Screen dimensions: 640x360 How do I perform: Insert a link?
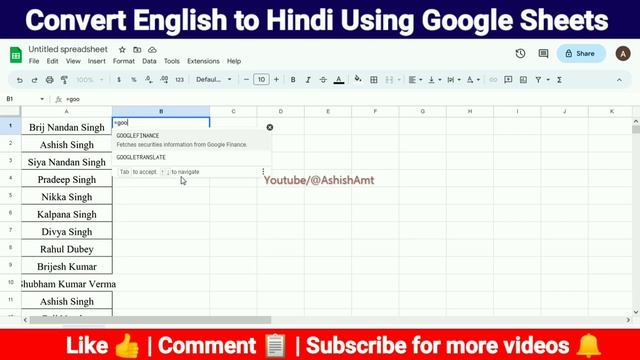(x=493, y=80)
